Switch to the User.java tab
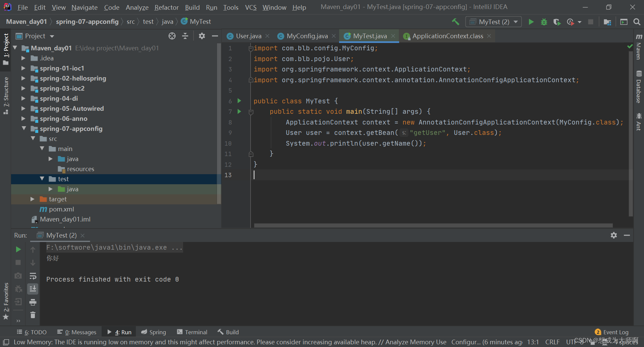The image size is (644, 347). tap(249, 36)
